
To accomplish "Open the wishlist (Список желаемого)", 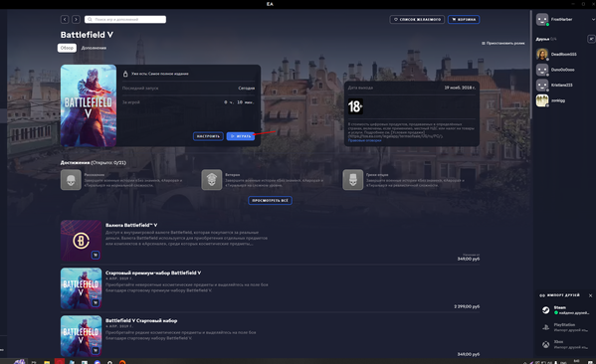I will (x=417, y=19).
